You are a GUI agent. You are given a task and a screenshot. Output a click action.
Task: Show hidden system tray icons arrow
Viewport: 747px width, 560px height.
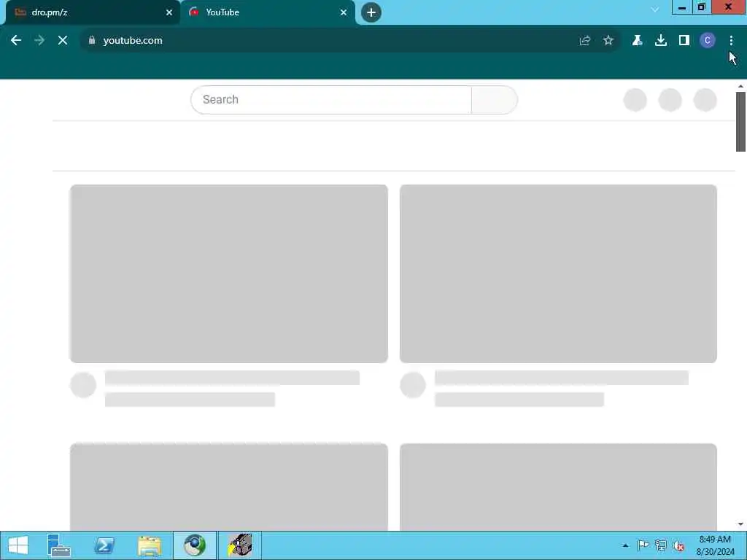tap(625, 545)
